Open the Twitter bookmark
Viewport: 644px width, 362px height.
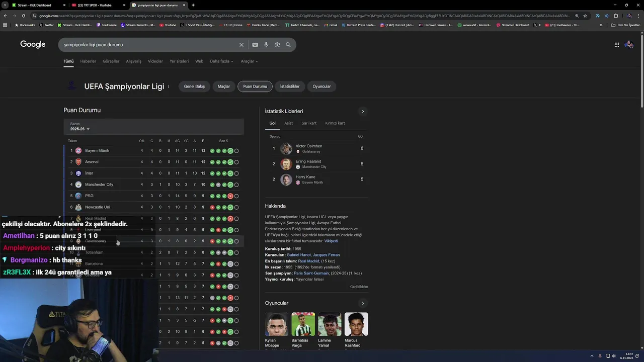(x=46, y=25)
